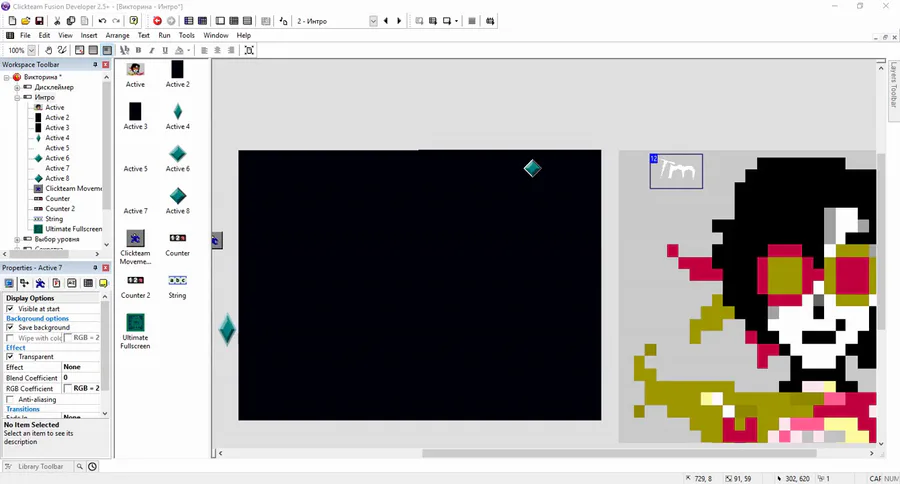Copy the selected object

71,21
